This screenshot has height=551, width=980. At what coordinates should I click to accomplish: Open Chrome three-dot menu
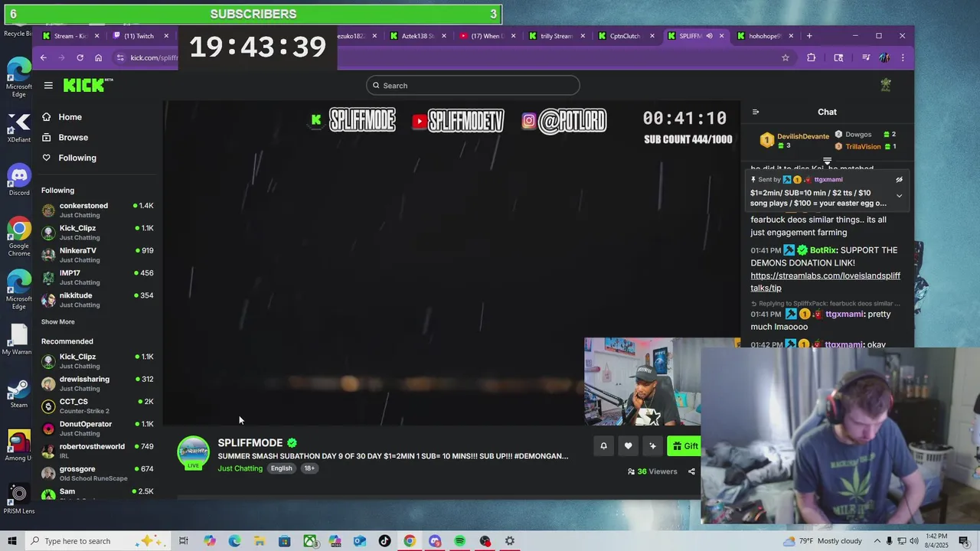[x=903, y=57]
